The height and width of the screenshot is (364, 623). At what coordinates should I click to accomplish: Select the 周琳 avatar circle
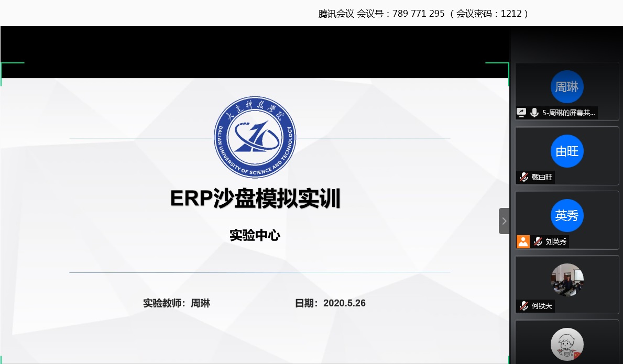(x=567, y=87)
